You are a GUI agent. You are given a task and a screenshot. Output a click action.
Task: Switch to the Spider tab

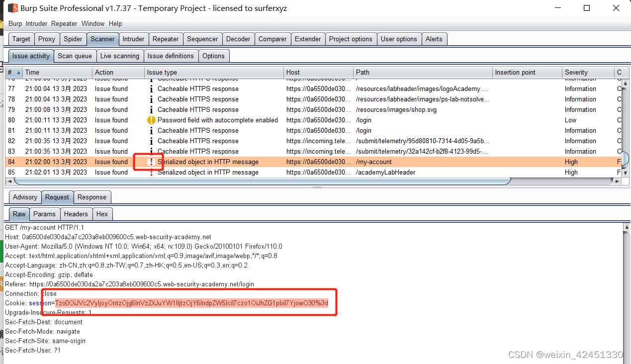click(x=73, y=39)
